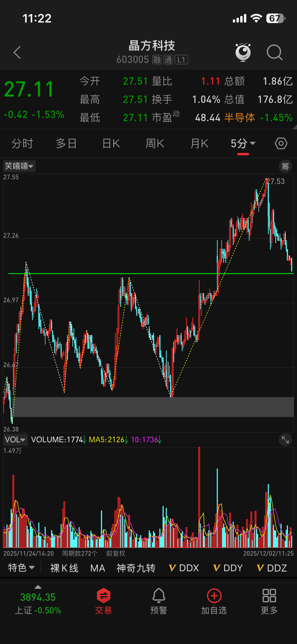Tap the 融 margin badge

click(x=157, y=60)
